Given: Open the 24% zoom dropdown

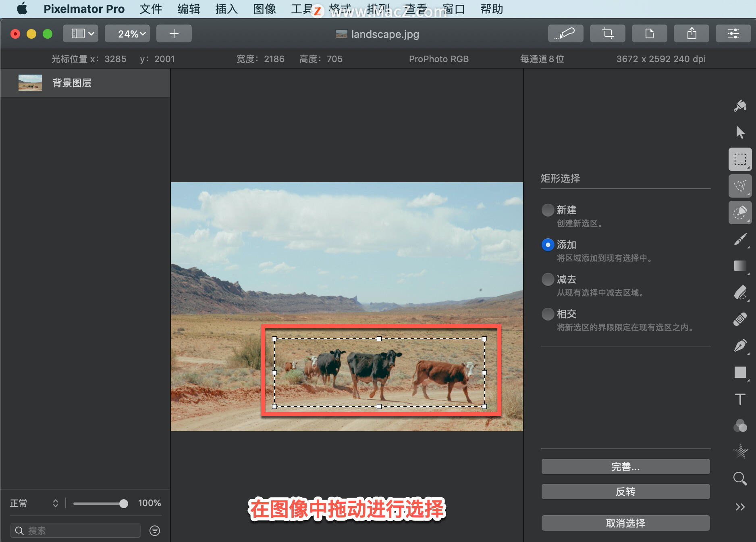Looking at the screenshot, I should [127, 33].
